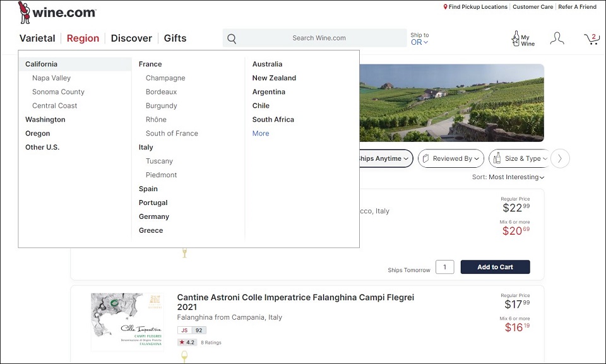Click the More regions link
Viewport: 606px width, 364px height.
click(261, 134)
